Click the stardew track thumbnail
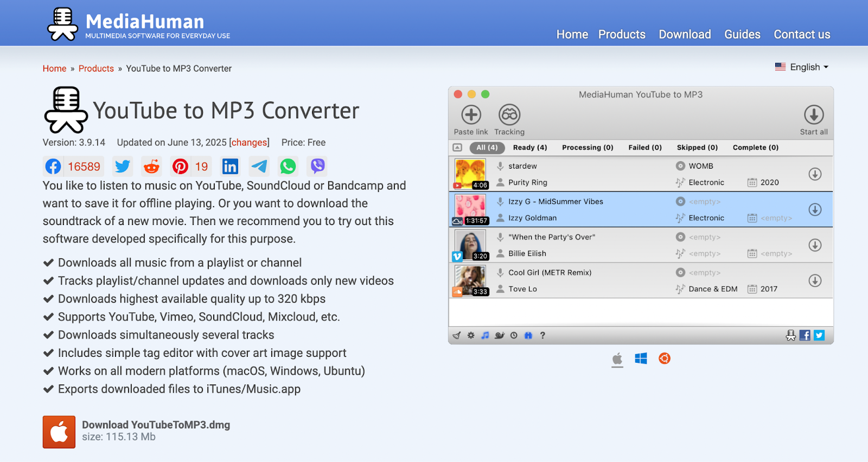This screenshot has height=462, width=868. [x=470, y=174]
